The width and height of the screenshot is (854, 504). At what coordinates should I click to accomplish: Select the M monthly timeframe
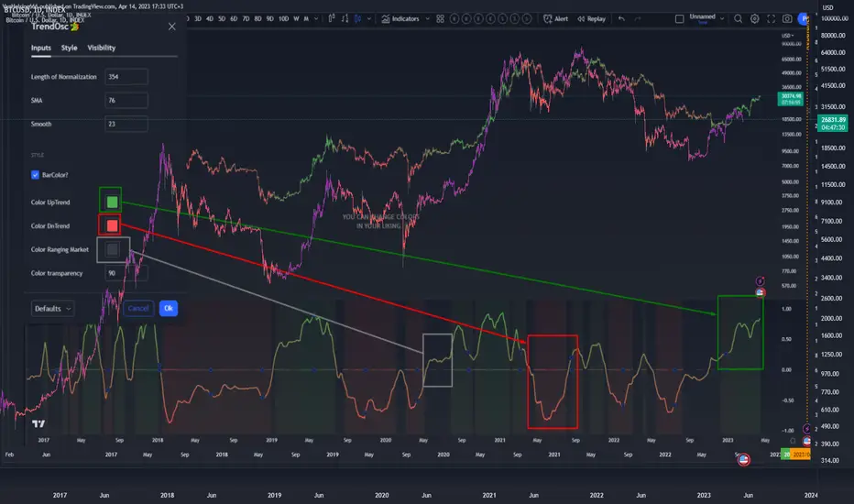(306, 19)
